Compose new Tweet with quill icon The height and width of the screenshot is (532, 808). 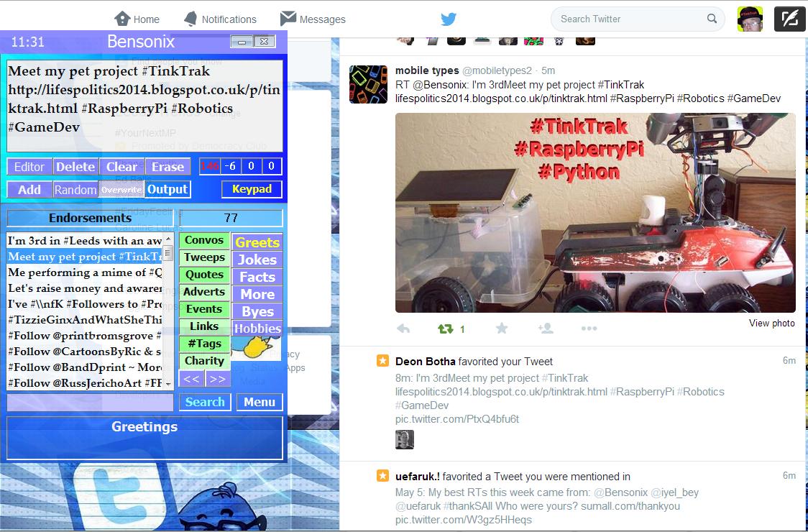coord(789,19)
